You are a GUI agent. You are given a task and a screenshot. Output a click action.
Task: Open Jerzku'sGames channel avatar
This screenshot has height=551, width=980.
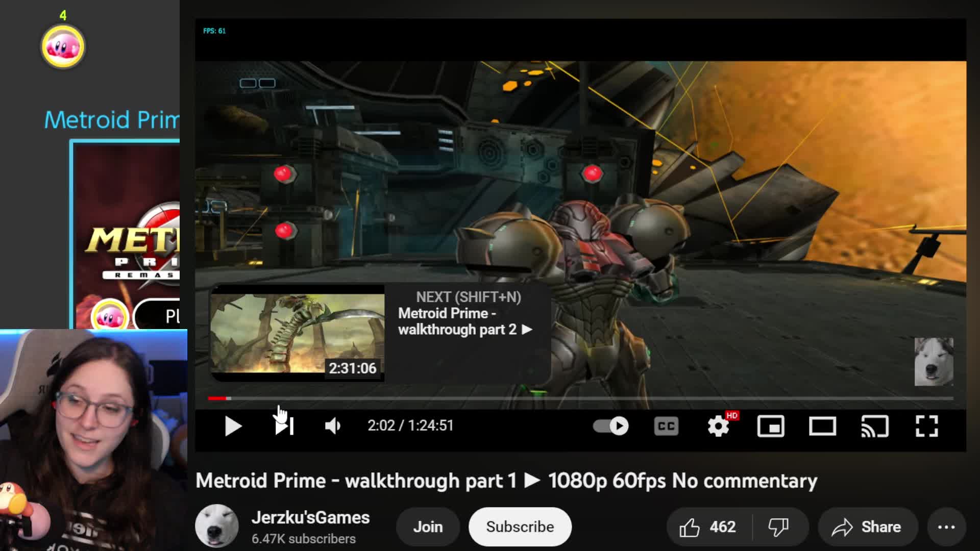pos(216,526)
